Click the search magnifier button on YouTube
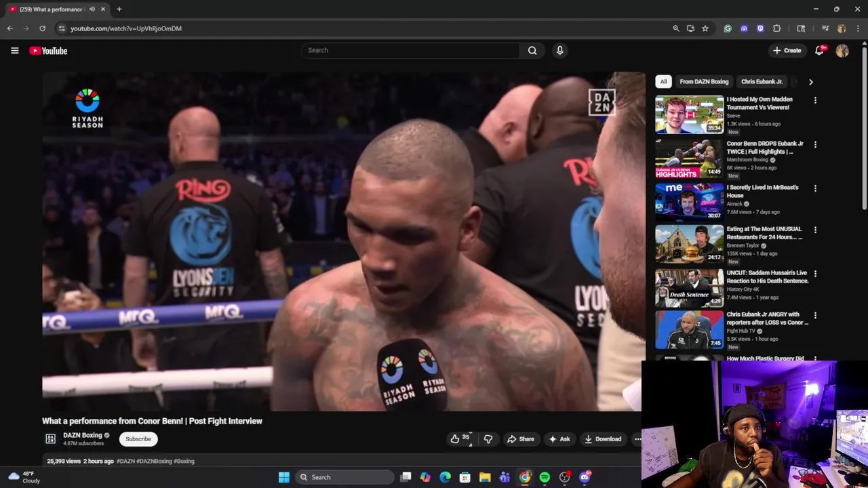Viewport: 868px width, 488px height. pos(532,50)
